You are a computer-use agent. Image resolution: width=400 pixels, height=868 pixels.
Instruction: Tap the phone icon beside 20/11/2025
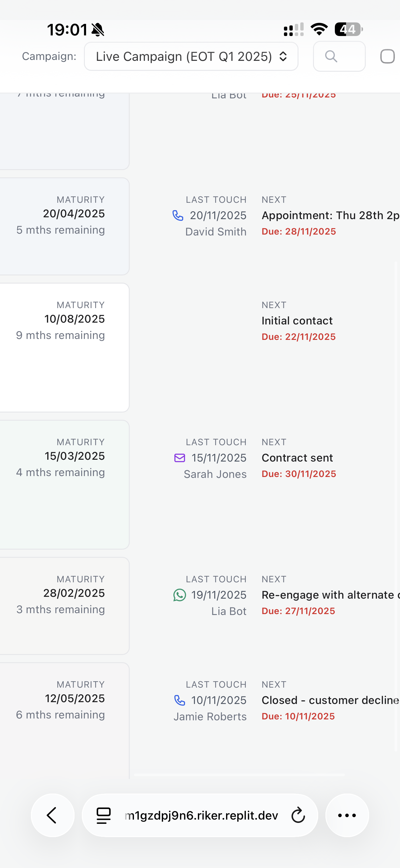[x=178, y=215]
